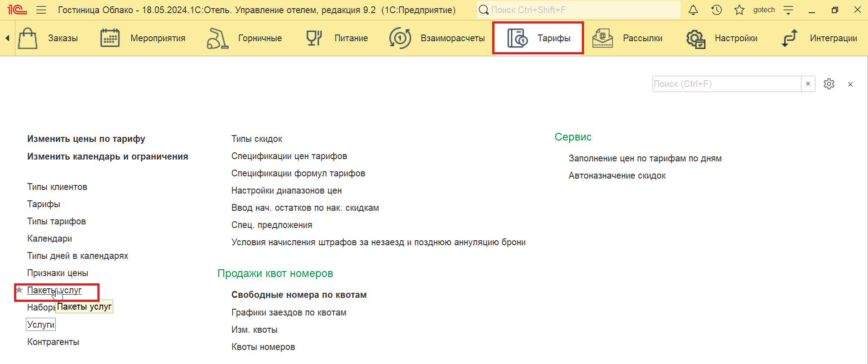Open the Взаиморасчеты section
868x364 pixels.
coord(452,38)
